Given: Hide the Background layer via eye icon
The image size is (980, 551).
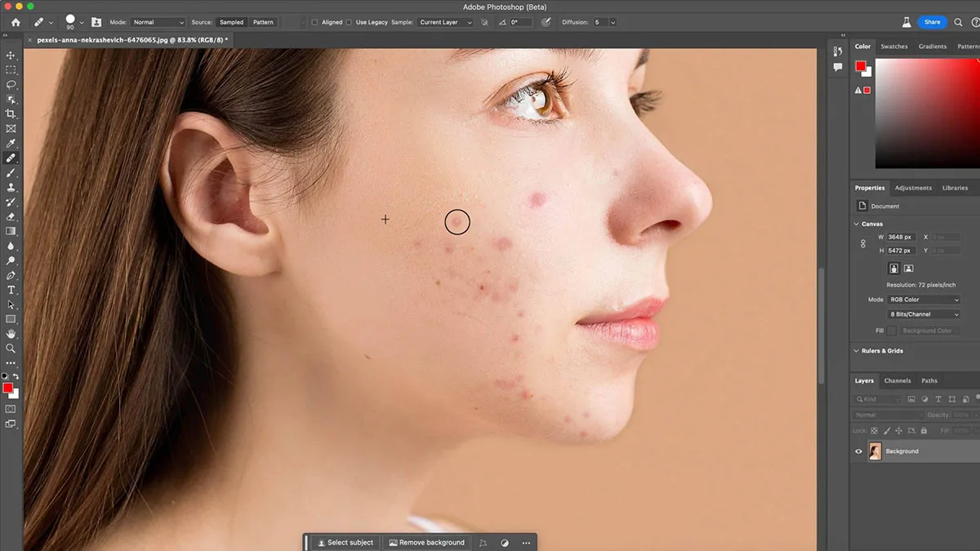Looking at the screenshot, I should coord(858,451).
